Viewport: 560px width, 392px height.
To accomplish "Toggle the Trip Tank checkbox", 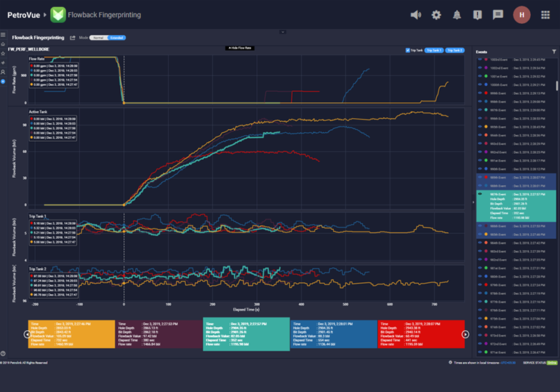I will (408, 50).
